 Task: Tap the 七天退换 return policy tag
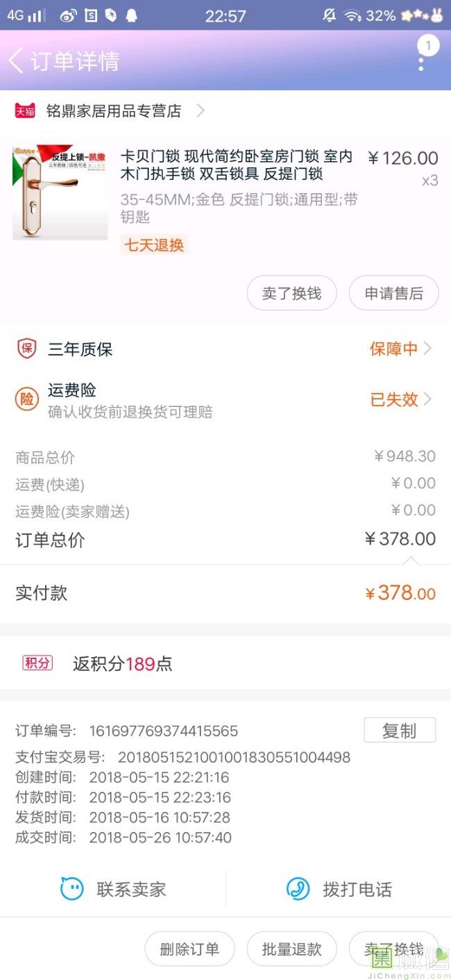coord(154,244)
